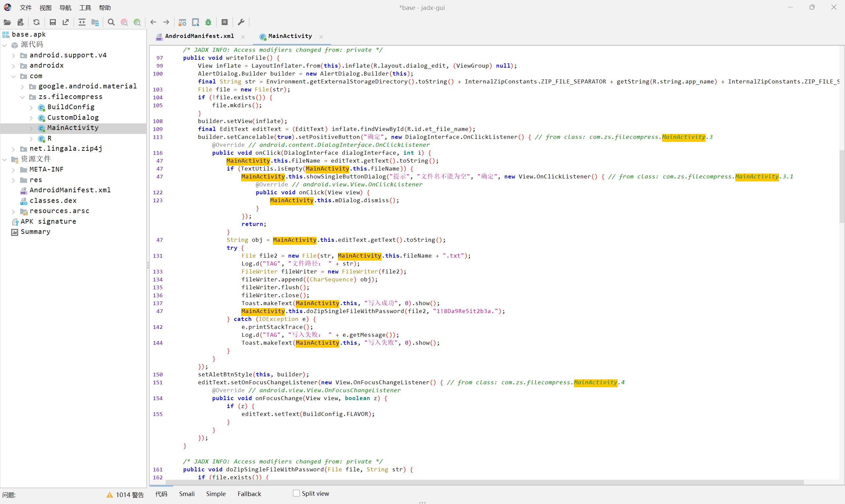
Task: Open the 视图 menu
Action: tap(46, 8)
